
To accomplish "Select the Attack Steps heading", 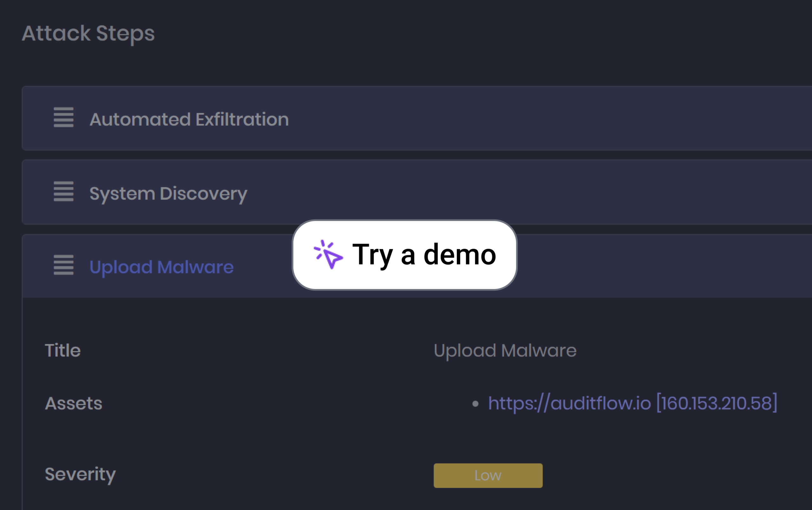I will [88, 34].
